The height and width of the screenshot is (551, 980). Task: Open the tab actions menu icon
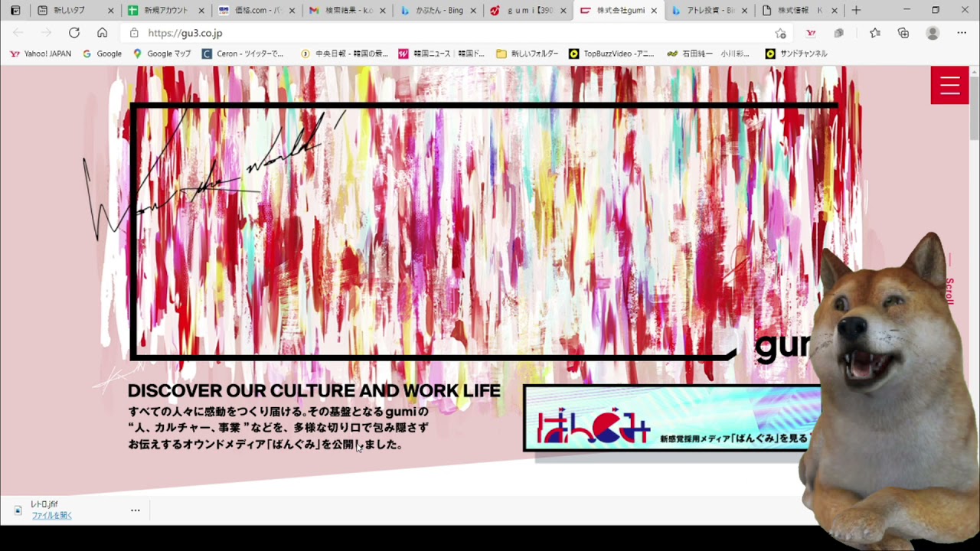pos(15,11)
